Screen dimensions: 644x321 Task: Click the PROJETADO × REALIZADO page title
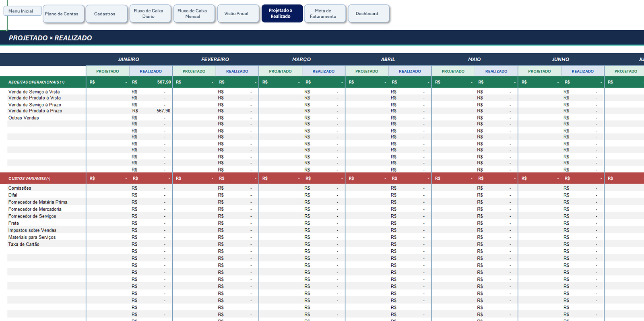(50, 38)
